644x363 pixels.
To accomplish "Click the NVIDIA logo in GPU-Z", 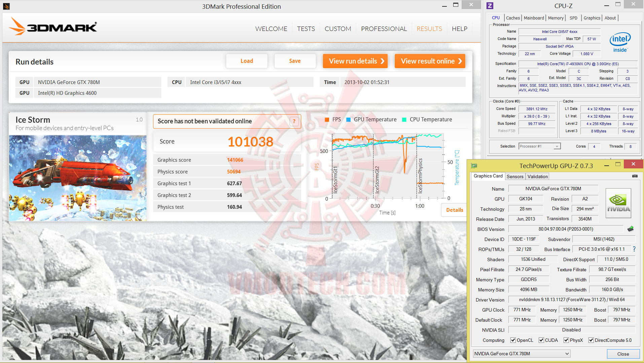I will (x=618, y=203).
